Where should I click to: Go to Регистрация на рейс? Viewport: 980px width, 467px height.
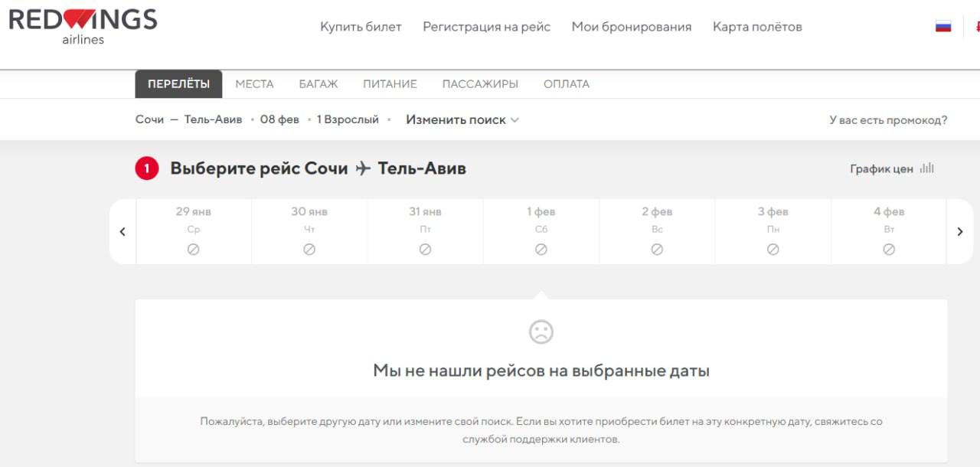[x=486, y=27]
